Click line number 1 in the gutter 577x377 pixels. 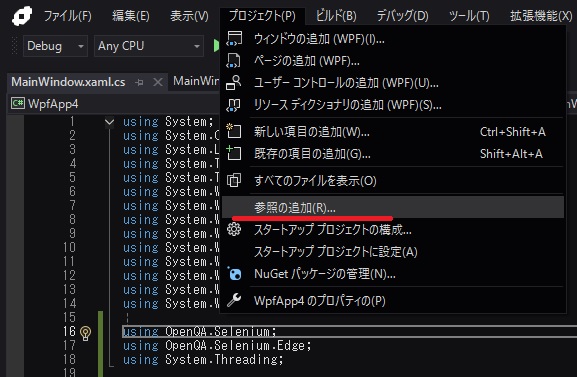pos(72,121)
